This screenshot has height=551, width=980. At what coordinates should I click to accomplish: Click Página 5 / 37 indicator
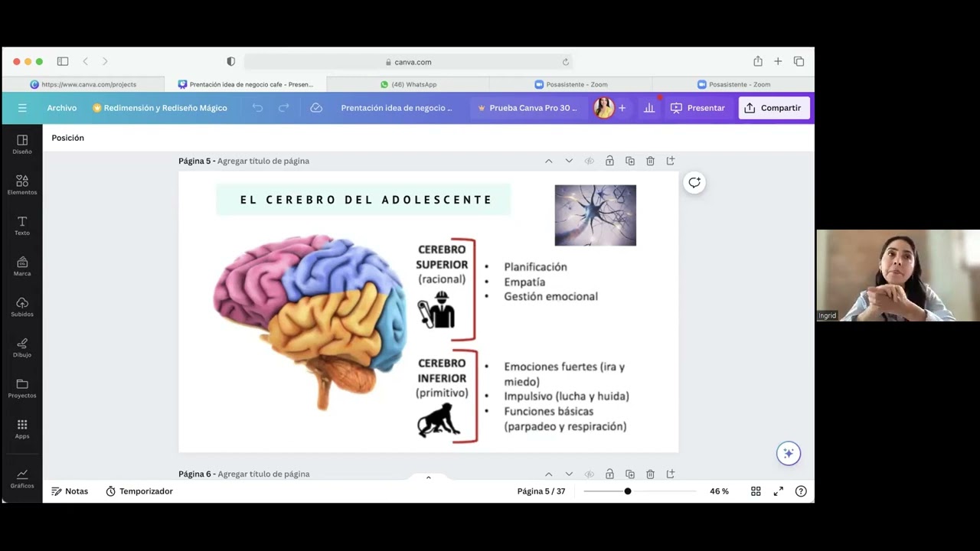(x=541, y=491)
